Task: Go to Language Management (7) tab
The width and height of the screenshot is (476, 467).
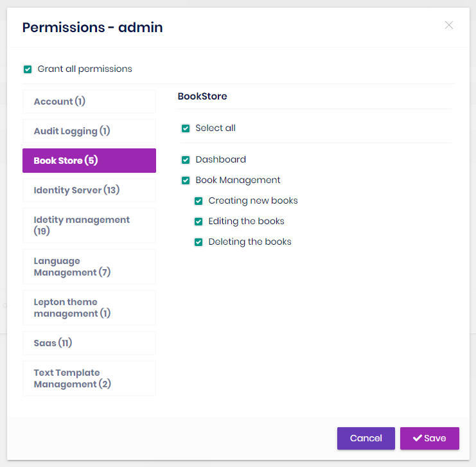Action: point(89,267)
